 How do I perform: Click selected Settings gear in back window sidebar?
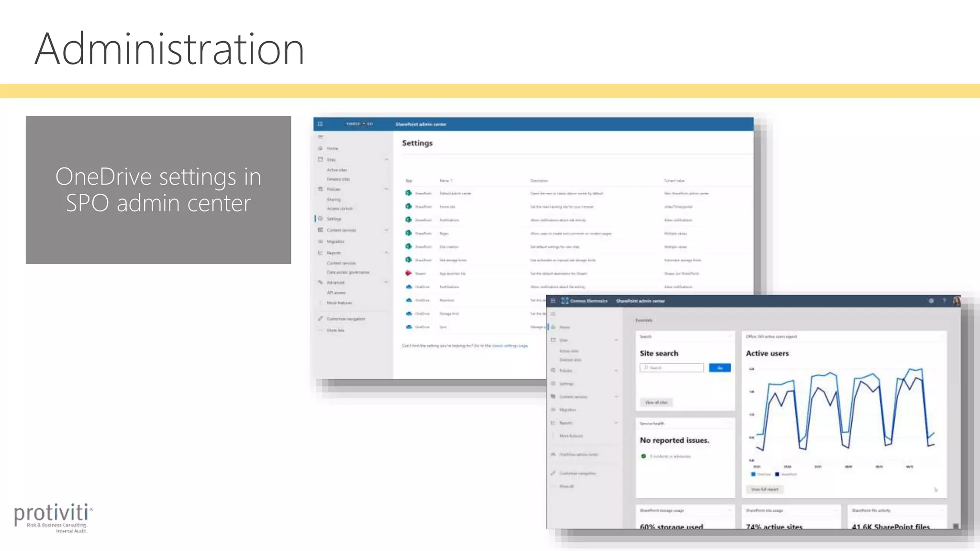coord(320,219)
